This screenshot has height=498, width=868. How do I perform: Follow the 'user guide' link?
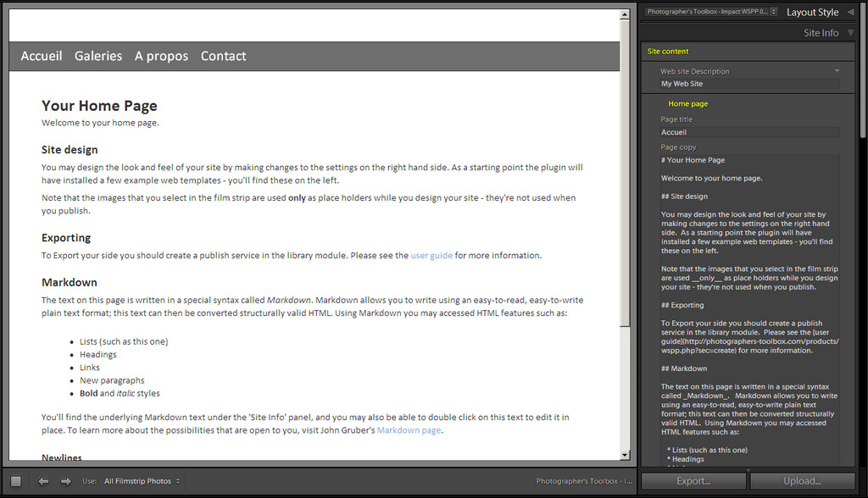pos(431,256)
